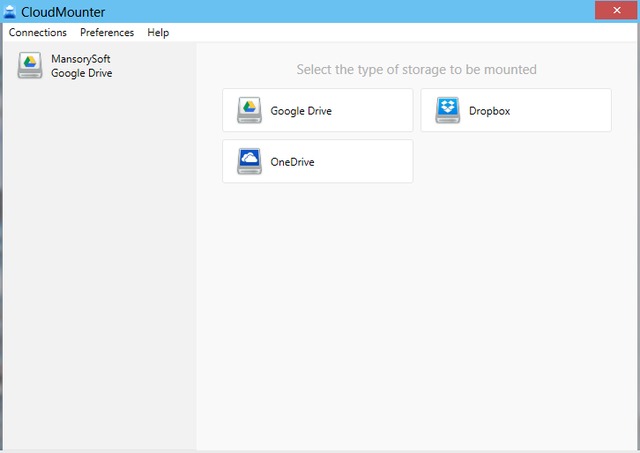Click the "Google Drive" subtitle under MansorySoft
The height and width of the screenshot is (453, 640).
tap(82, 73)
